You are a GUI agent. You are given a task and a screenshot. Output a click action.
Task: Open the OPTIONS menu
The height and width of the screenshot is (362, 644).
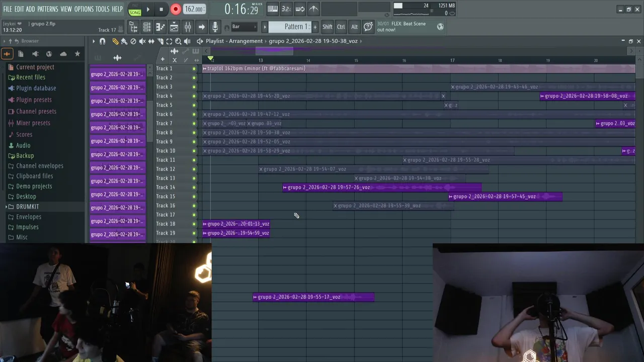(x=84, y=9)
